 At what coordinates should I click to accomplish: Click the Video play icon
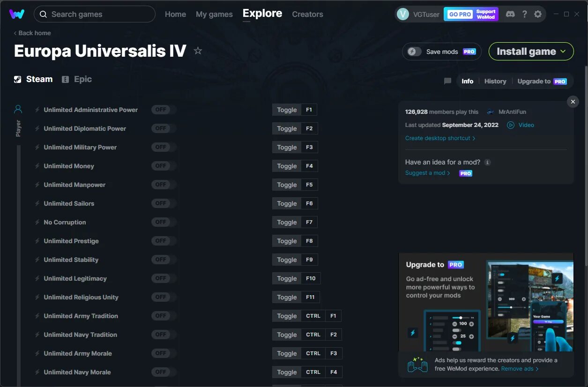point(511,125)
